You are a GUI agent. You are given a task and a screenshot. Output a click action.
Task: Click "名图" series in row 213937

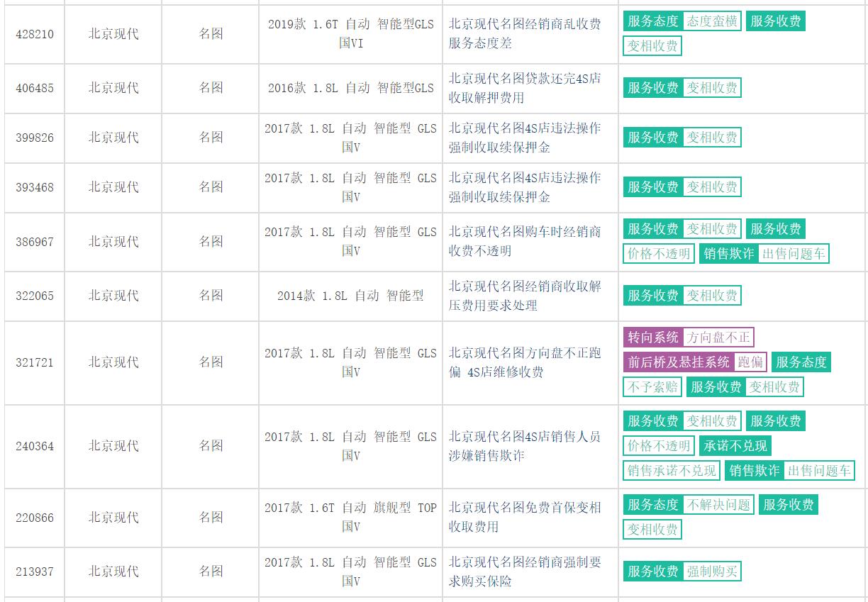(x=211, y=572)
